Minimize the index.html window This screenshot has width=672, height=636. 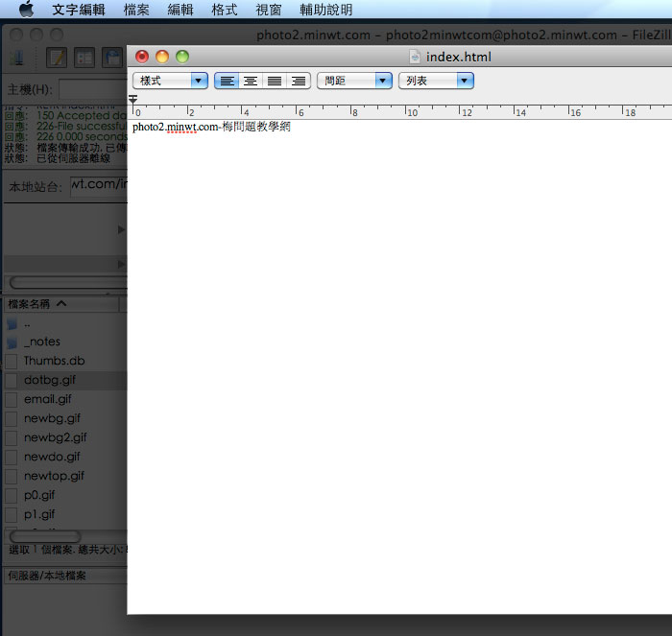click(162, 57)
